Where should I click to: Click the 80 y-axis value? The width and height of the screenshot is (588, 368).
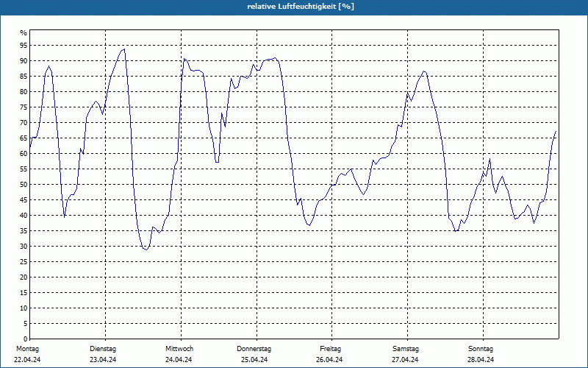pos(24,91)
